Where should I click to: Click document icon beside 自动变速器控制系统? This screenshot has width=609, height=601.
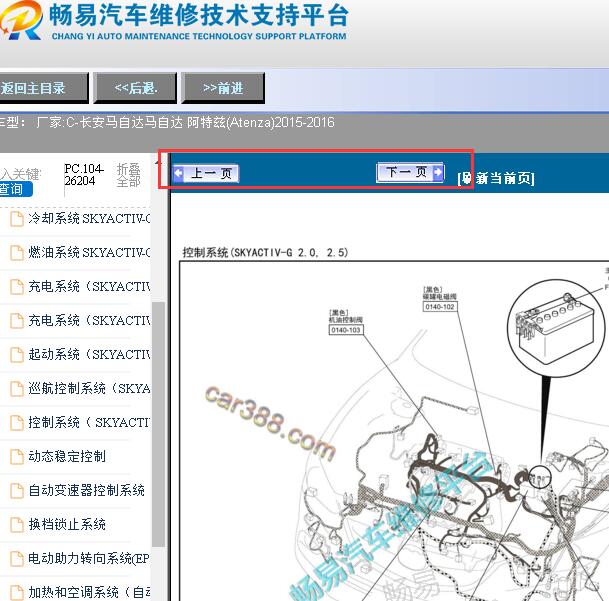point(16,490)
